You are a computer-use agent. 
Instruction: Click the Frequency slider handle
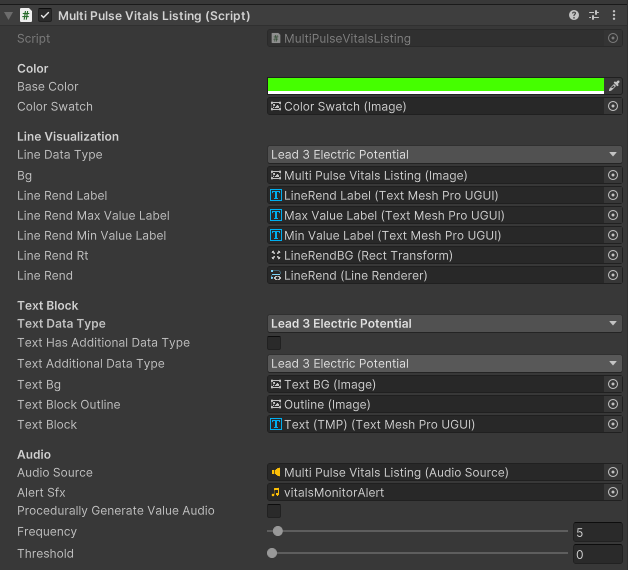click(x=277, y=532)
